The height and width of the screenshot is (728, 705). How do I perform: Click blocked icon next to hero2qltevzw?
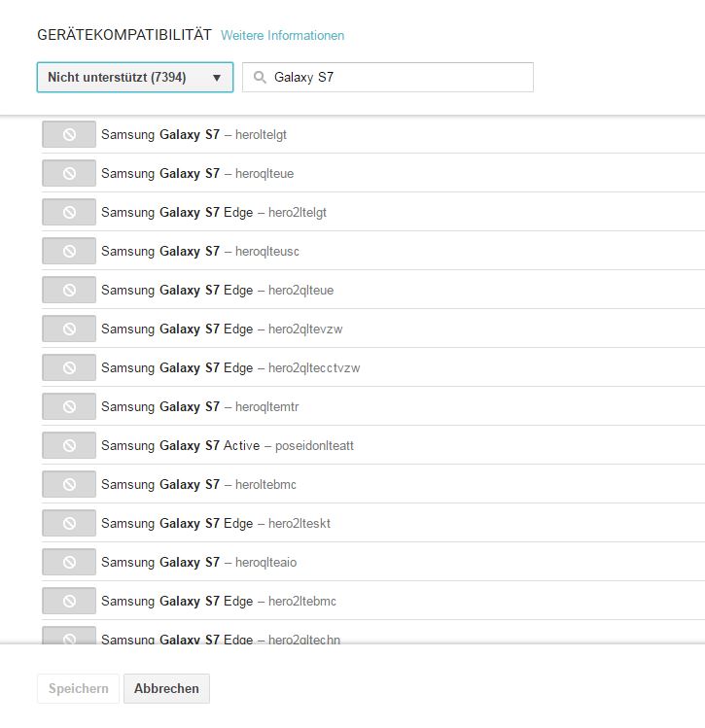click(69, 329)
